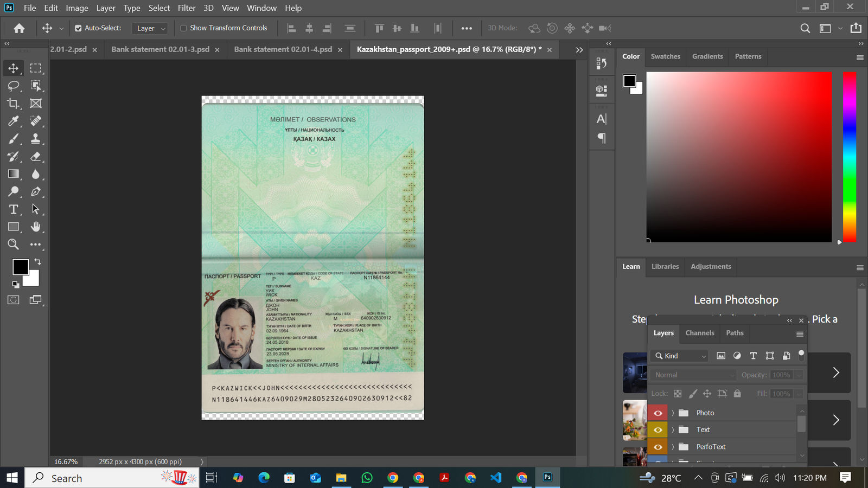Select the History Brush tool
This screenshot has width=868, height=488.
coord(13,157)
